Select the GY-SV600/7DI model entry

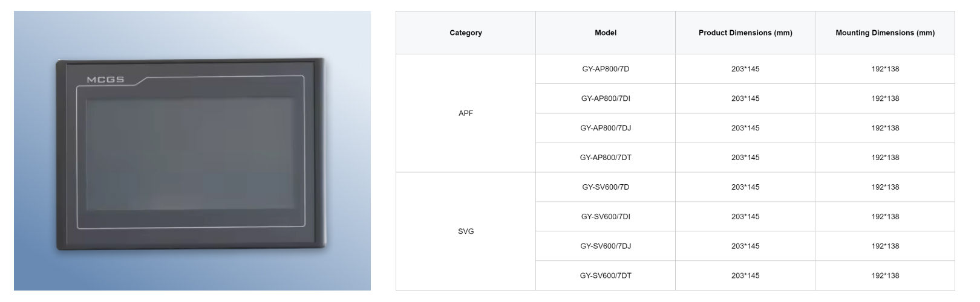coord(606,216)
